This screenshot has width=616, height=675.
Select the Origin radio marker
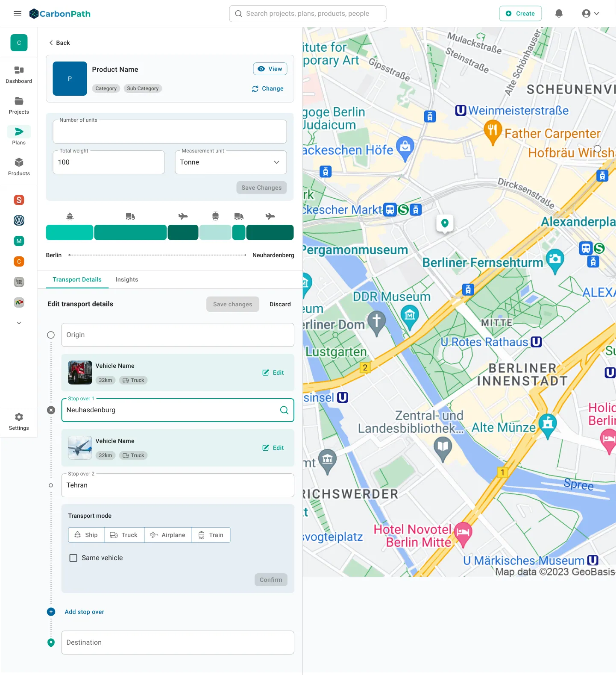(51, 335)
